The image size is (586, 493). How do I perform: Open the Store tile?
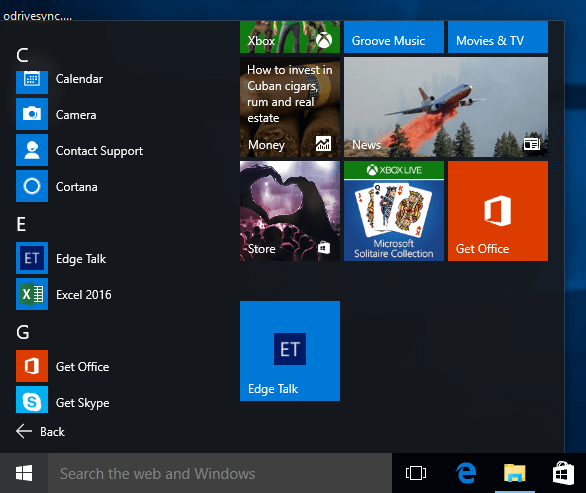[290, 211]
